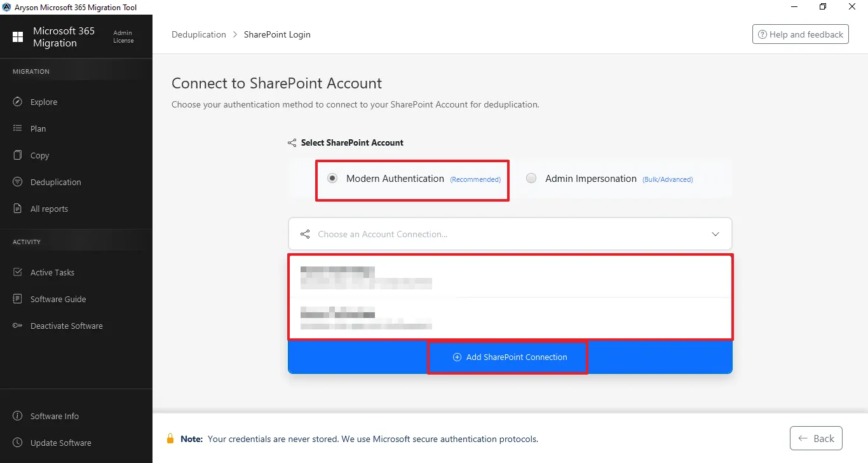Click the Deduplication sidebar icon
868x463 pixels.
(x=18, y=182)
